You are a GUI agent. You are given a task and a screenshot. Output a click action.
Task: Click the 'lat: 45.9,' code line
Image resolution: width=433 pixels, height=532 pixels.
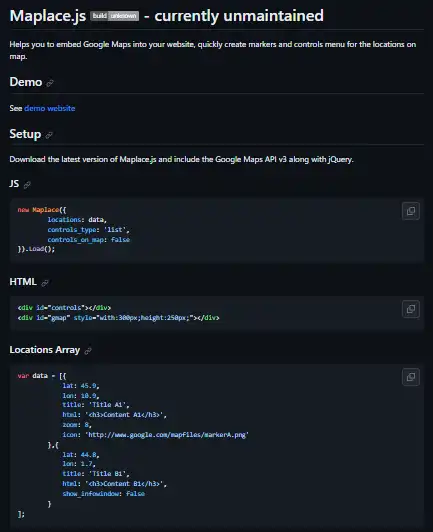(x=81, y=386)
